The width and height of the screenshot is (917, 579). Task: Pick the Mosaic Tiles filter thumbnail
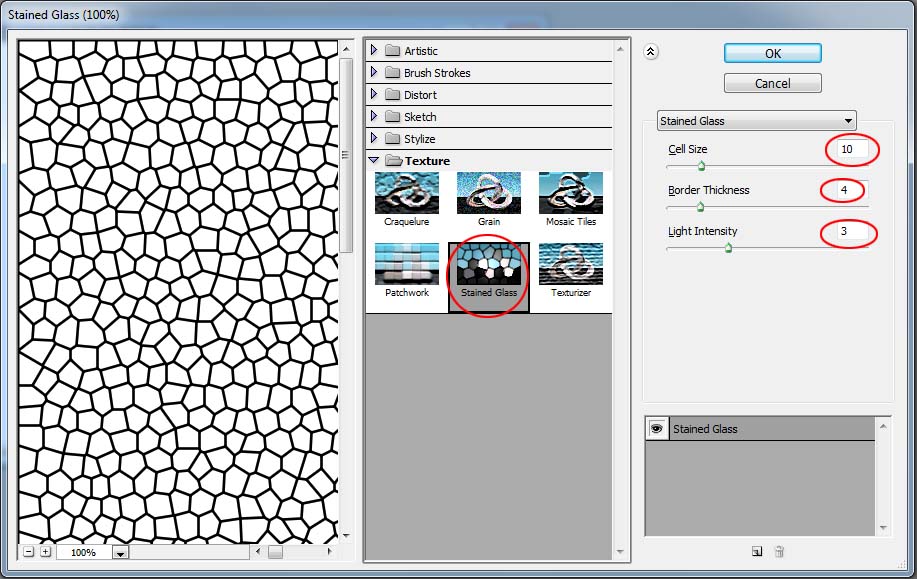(570, 193)
